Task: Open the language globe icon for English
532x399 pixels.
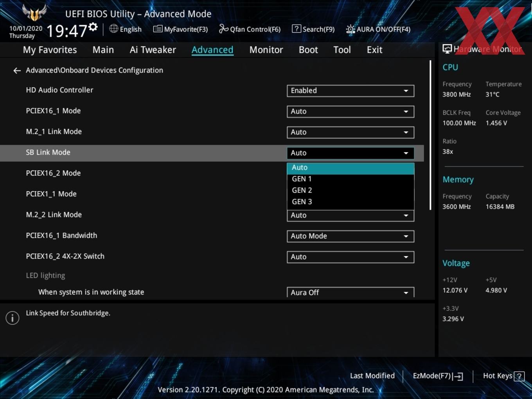Action: coord(113,29)
